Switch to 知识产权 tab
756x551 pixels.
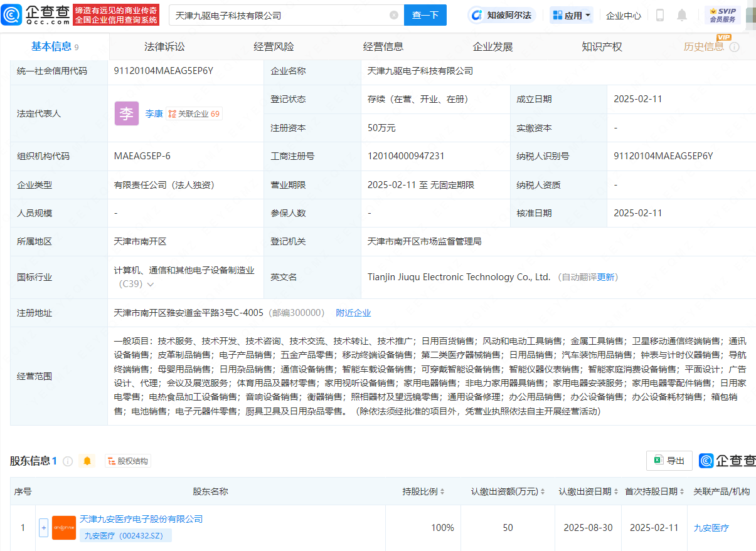point(602,46)
